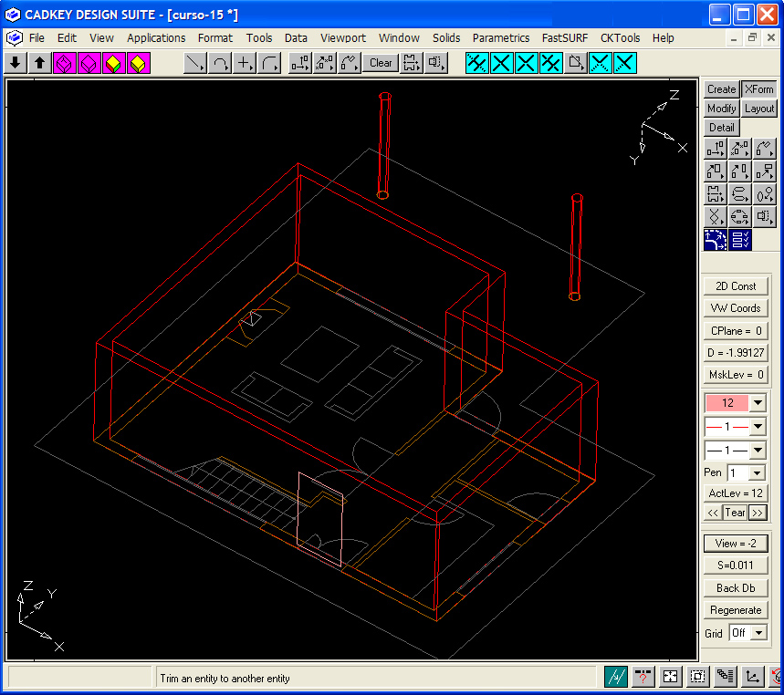Toggle VW Coords coordinate mode
This screenshot has width=784, height=695.
pyautogui.click(x=736, y=308)
